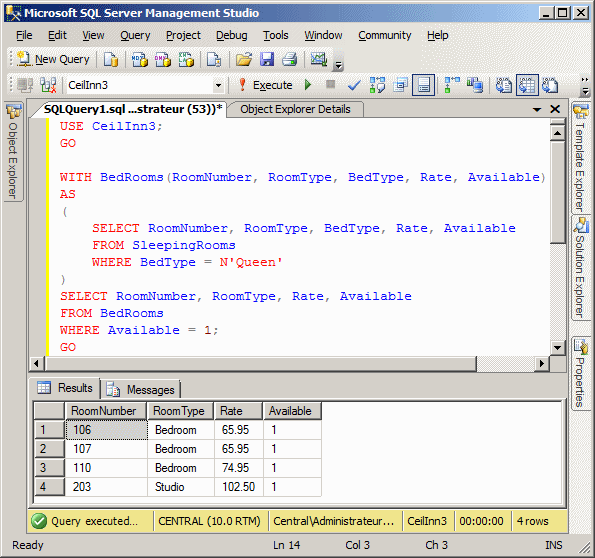Click editor vertical scrollbar up arrow
Screen dimensions: 595x558
pos(557,133)
